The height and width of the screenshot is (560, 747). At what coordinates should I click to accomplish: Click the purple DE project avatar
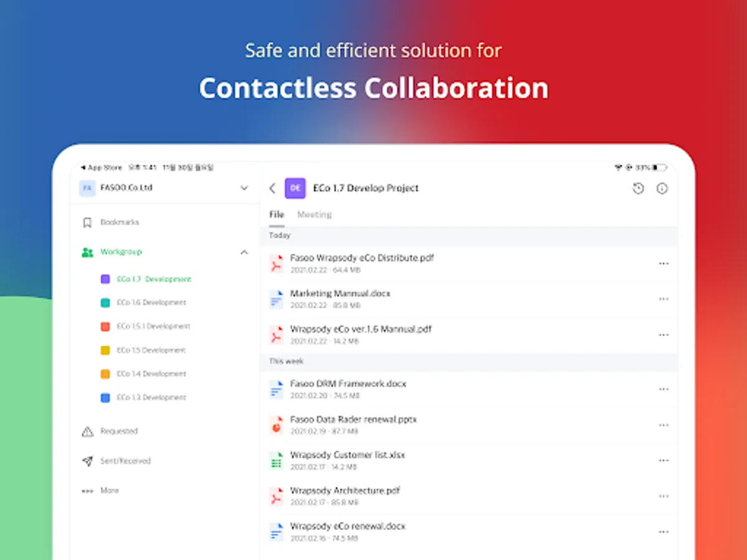click(295, 188)
